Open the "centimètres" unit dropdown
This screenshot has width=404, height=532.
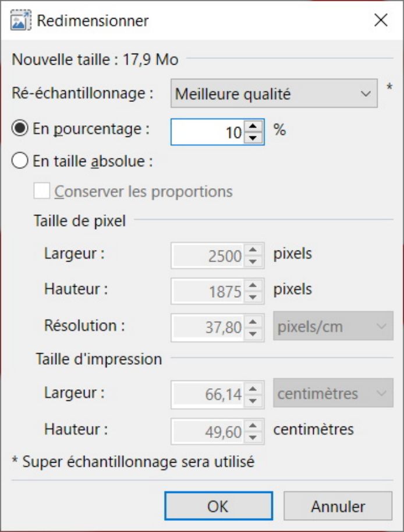(332, 393)
